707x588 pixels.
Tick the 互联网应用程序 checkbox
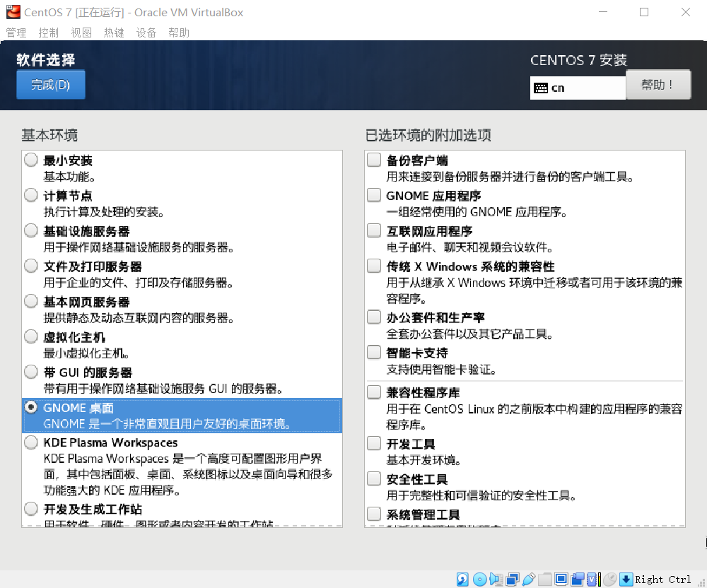click(374, 230)
